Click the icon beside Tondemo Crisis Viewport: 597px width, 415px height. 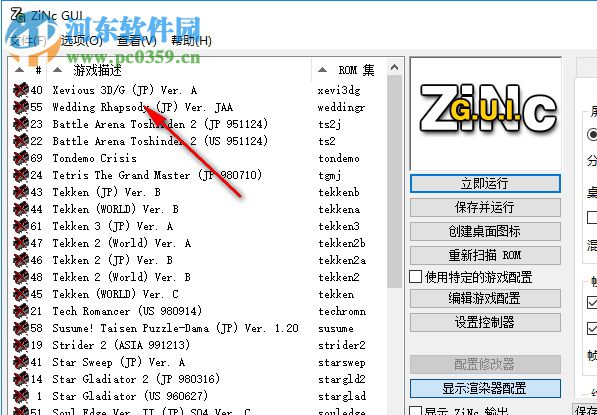point(21,158)
